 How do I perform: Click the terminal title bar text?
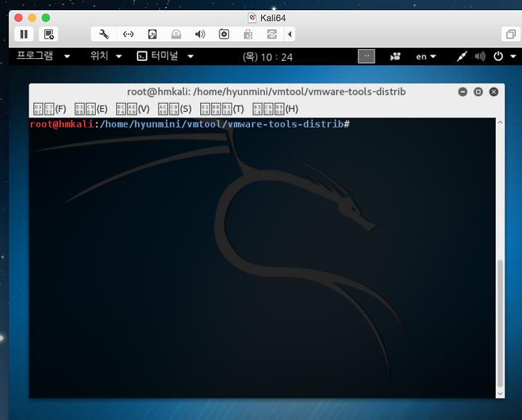point(266,91)
